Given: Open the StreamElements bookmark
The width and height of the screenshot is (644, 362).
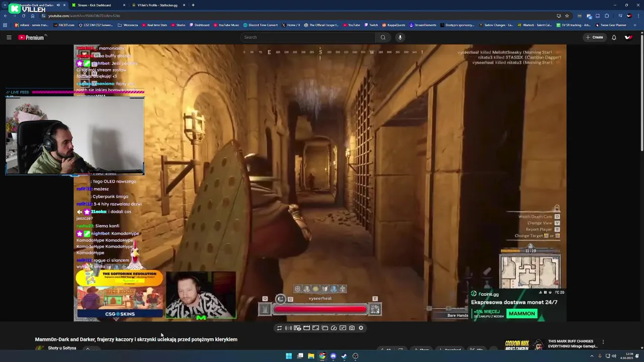Looking at the screenshot, I should [423, 25].
